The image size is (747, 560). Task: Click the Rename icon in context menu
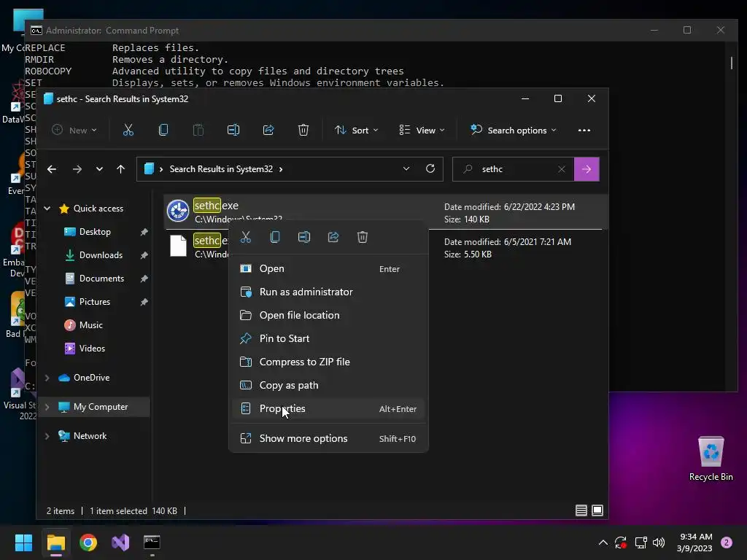coord(304,237)
